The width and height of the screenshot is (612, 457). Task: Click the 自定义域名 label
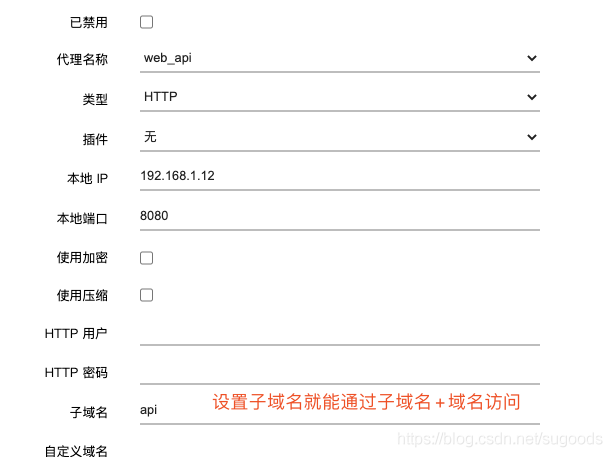pyautogui.click(x=76, y=450)
